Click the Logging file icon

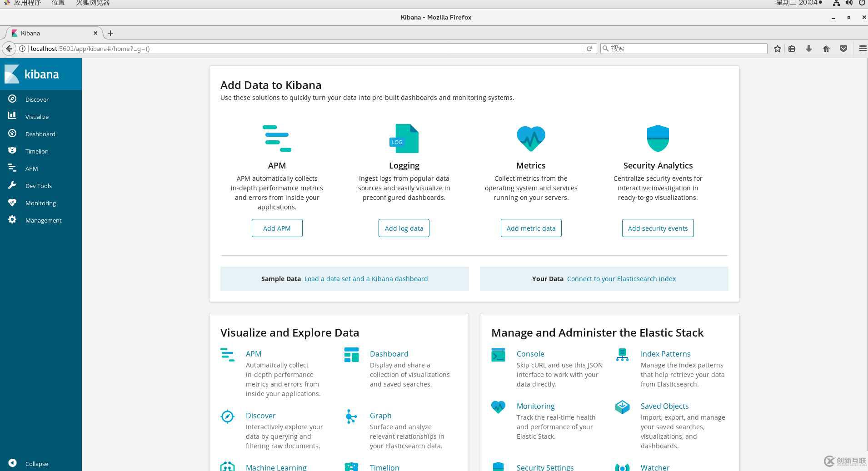(404, 139)
